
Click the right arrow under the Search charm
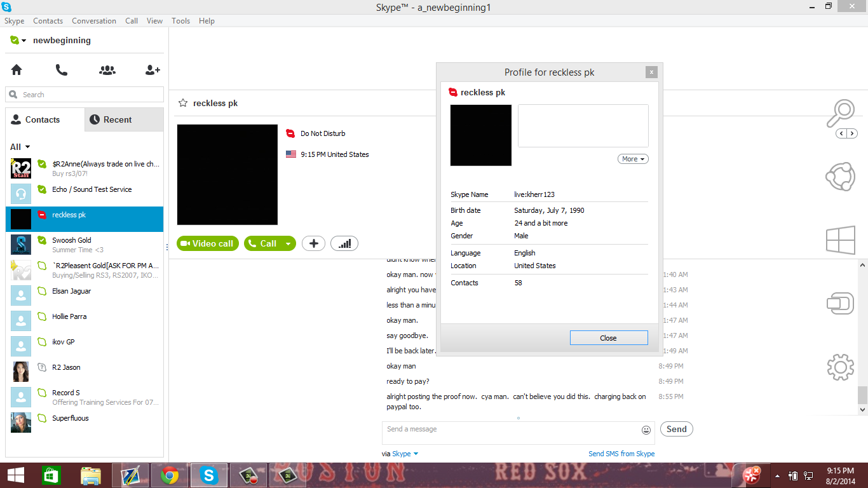coord(852,133)
